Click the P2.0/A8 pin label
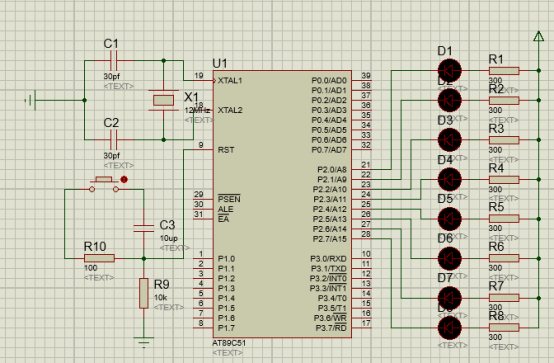The width and height of the screenshot is (554, 363). pos(332,170)
